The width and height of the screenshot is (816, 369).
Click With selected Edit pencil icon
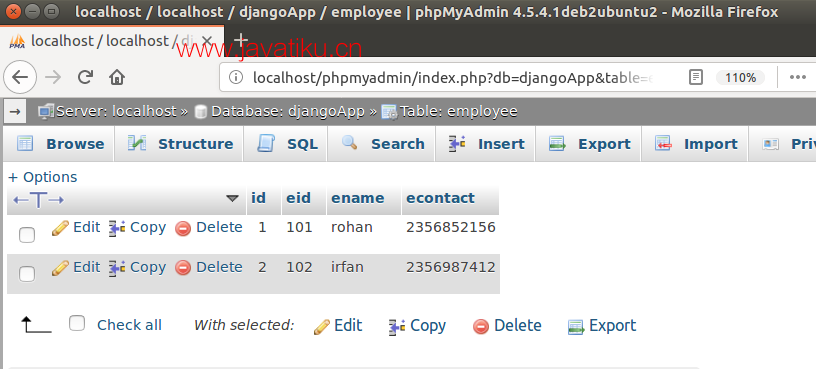click(322, 327)
